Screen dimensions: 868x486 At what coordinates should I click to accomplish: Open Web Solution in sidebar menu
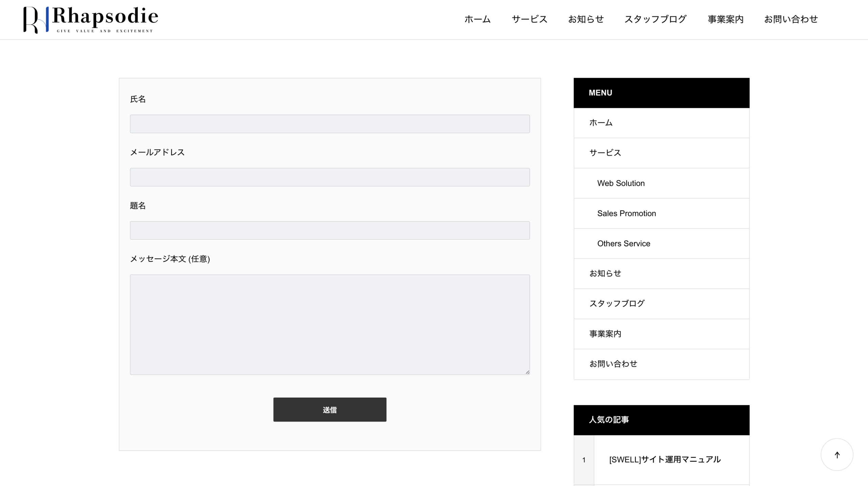(621, 183)
